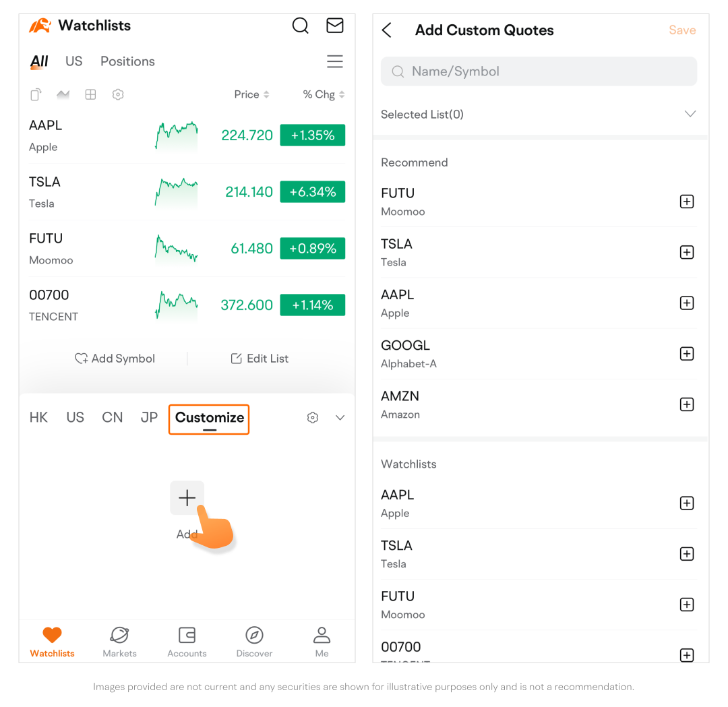Image resolution: width=728 pixels, height=707 pixels.
Task: Go back from Add Custom Quotes
Action: coord(387,30)
